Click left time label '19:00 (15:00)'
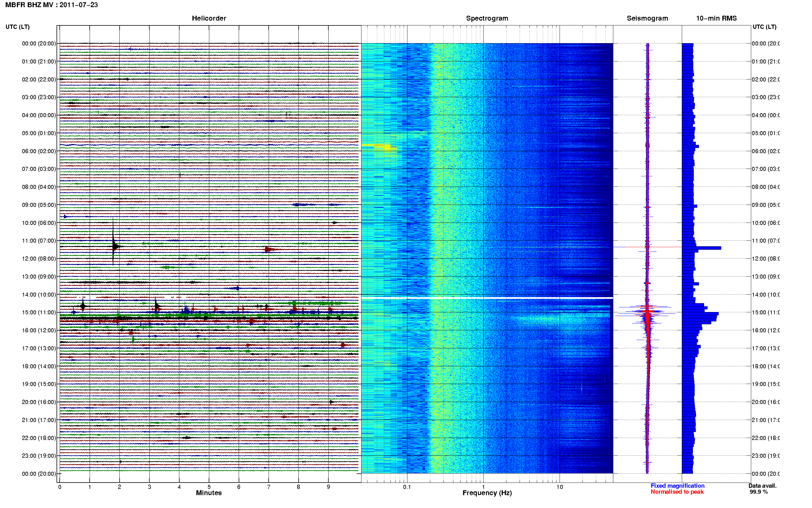Screen dimensions: 812x508 tap(39, 384)
